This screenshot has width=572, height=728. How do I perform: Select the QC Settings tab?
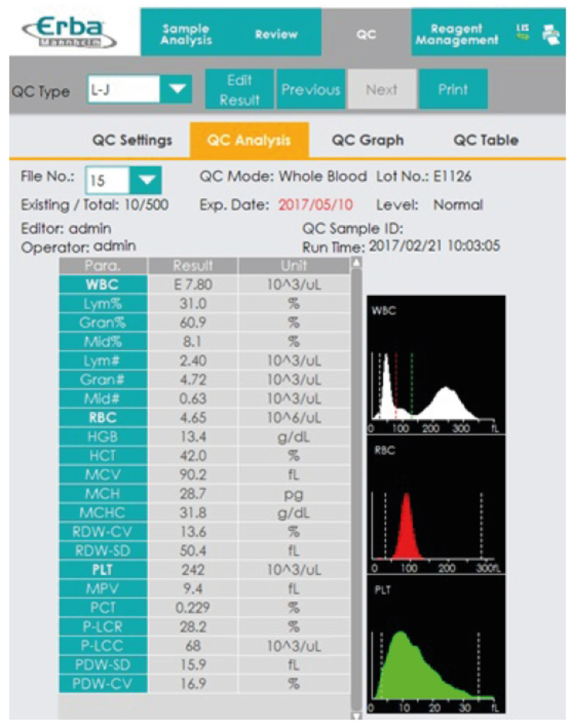click(132, 141)
